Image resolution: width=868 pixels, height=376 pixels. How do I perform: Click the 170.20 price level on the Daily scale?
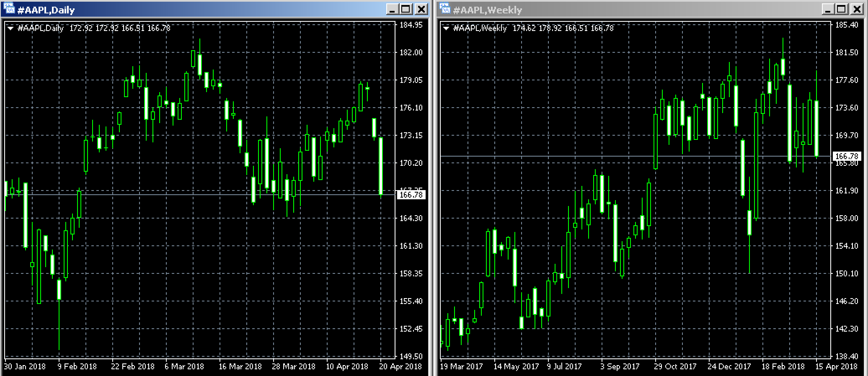click(x=411, y=163)
